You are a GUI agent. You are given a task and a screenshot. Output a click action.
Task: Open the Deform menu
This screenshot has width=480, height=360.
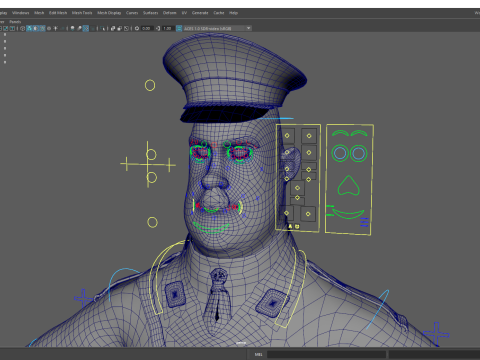[169, 13]
